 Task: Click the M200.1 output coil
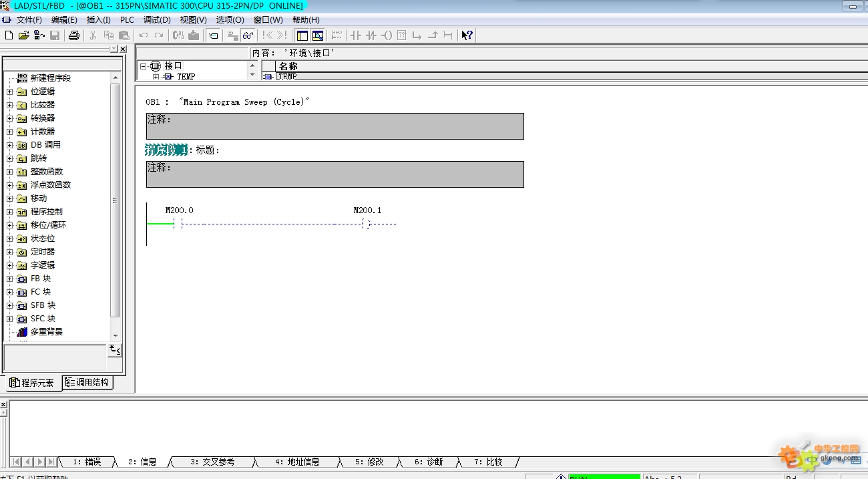pos(366,223)
